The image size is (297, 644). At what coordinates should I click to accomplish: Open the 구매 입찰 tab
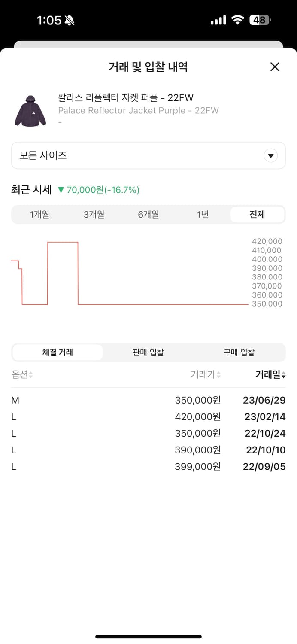(x=239, y=352)
